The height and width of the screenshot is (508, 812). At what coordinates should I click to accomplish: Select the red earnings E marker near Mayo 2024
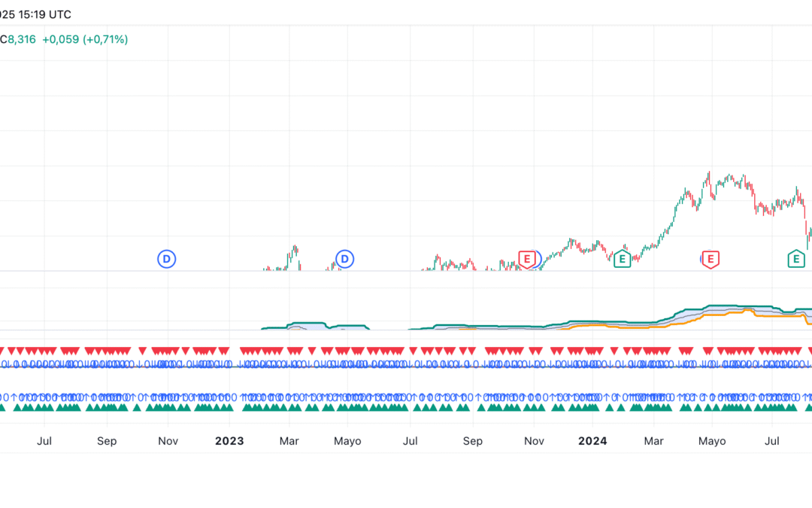(x=710, y=260)
